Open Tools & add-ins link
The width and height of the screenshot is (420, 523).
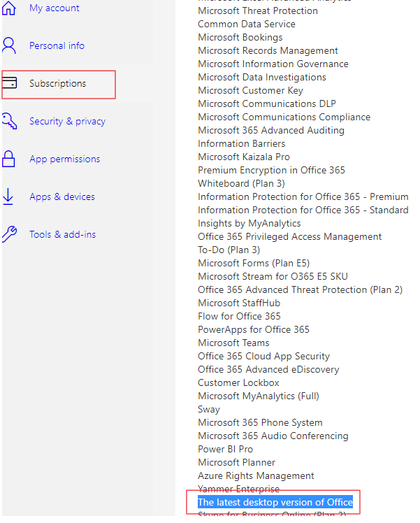pyautogui.click(x=62, y=234)
